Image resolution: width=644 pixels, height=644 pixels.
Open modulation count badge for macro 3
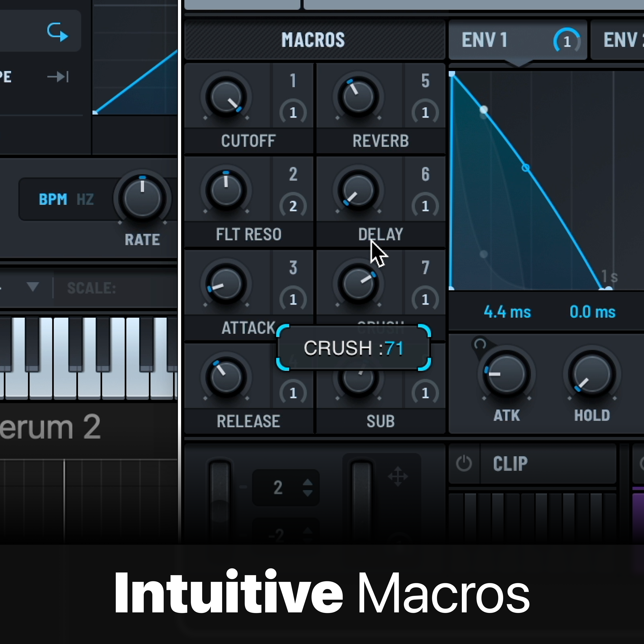293,299
